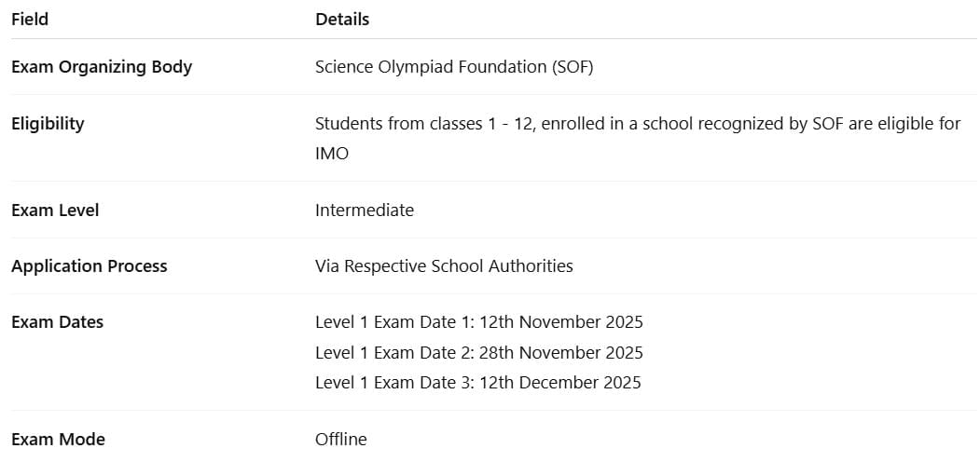980x462 pixels.
Task: Select the Eligibility row label
Action: coord(48,123)
